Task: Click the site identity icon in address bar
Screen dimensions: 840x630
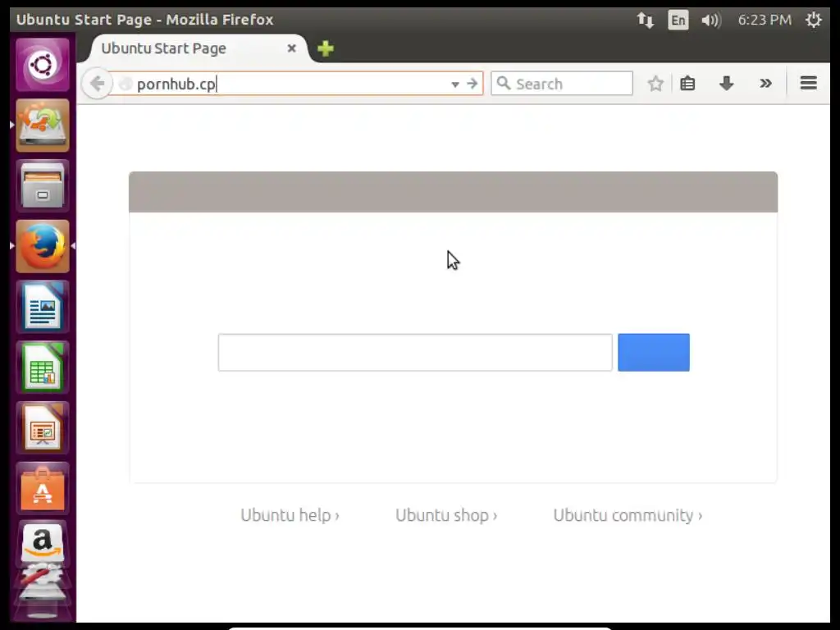Action: (x=126, y=84)
